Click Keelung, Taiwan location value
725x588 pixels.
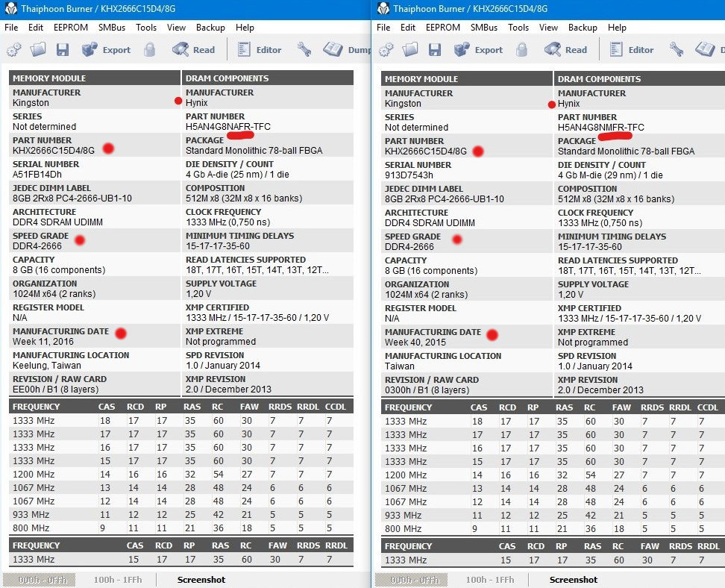point(47,366)
